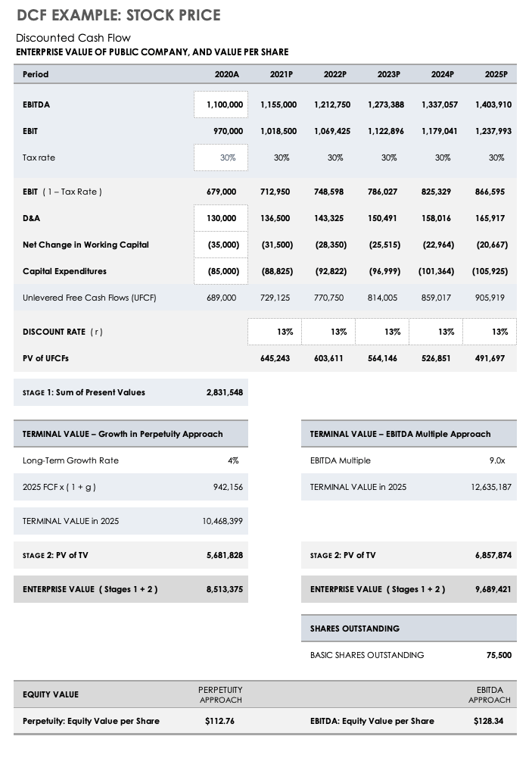Viewport: 532px width, 758px height.
Task: Select 2020A Net Change in Working Capital cell
Action: 220,245
